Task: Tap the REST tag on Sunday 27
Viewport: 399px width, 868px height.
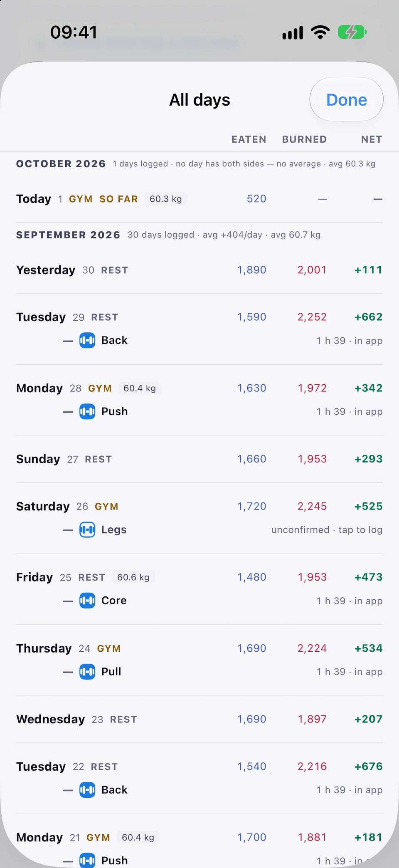Action: [x=98, y=459]
